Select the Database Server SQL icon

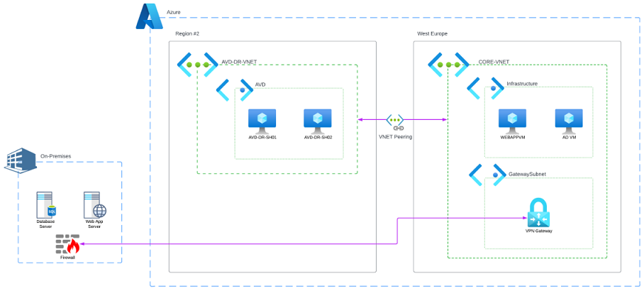pos(46,204)
